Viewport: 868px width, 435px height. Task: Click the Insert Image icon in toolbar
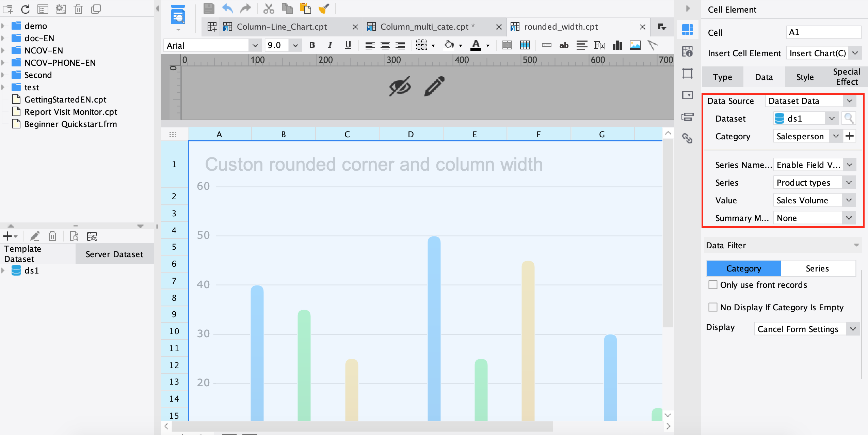pyautogui.click(x=635, y=45)
